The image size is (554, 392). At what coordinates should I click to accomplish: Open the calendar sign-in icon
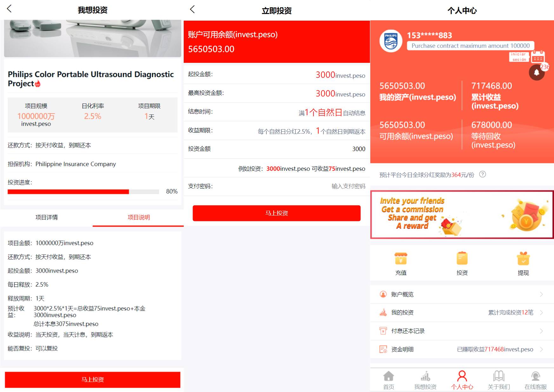coord(538,56)
